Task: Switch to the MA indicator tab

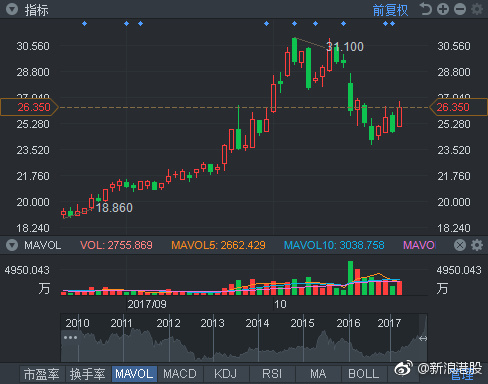Action: pyautogui.click(x=318, y=374)
